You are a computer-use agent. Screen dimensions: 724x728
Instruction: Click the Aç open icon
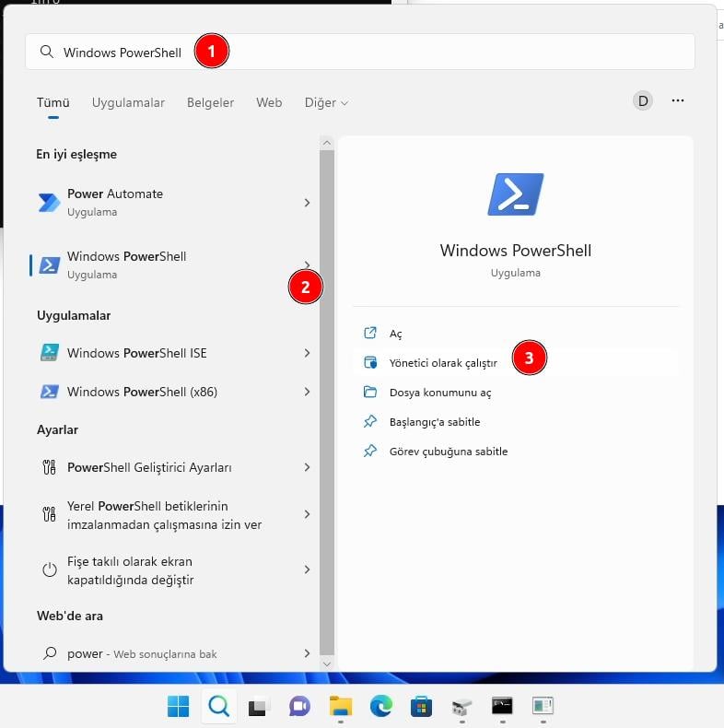370,333
